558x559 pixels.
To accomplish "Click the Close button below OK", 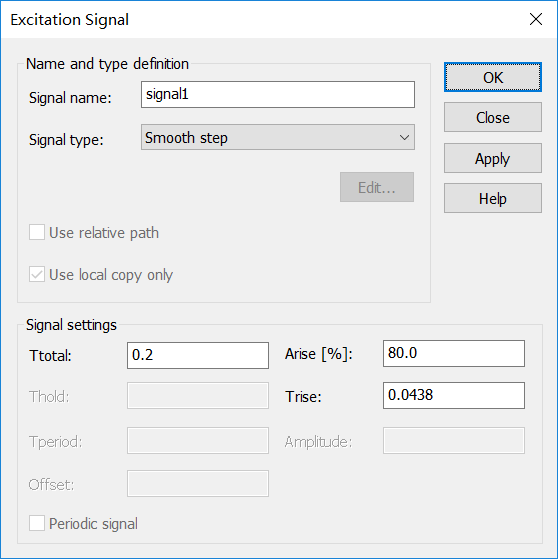I will pyautogui.click(x=493, y=117).
